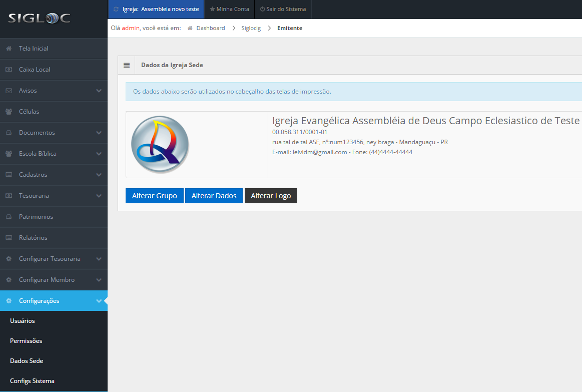582x392 pixels.
Task: Click the list icon beside Cadastros
Action: [9, 174]
